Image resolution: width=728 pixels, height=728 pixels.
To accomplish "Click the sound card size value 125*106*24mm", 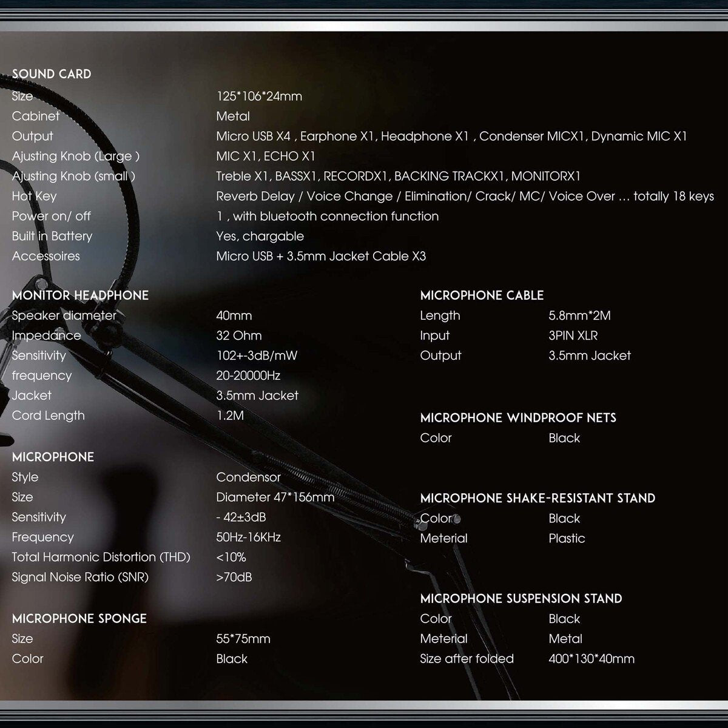I will [259, 96].
